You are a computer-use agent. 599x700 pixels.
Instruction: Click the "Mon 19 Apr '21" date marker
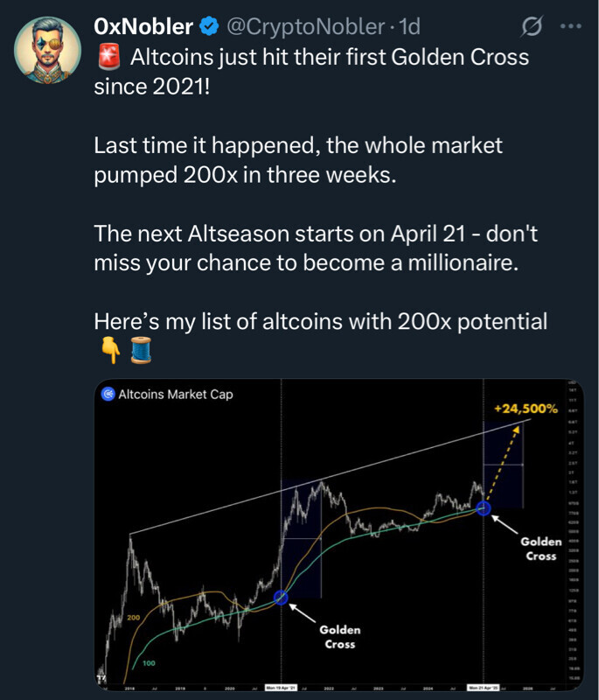click(281, 689)
